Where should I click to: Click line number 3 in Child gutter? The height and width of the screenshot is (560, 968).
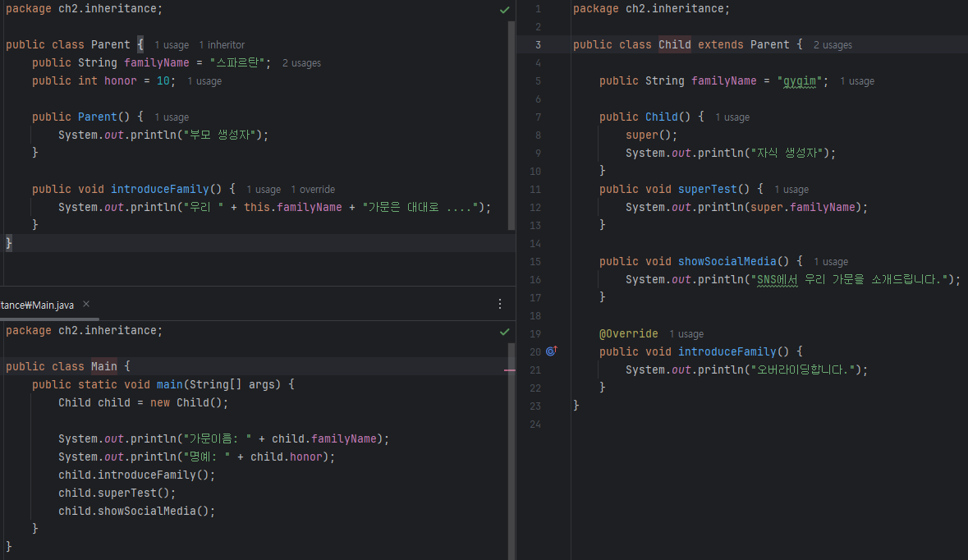click(x=539, y=45)
